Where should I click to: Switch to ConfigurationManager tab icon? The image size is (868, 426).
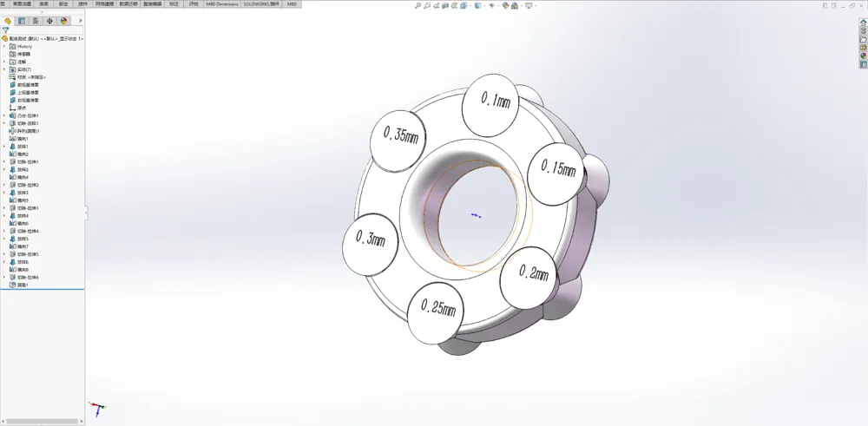(x=36, y=21)
